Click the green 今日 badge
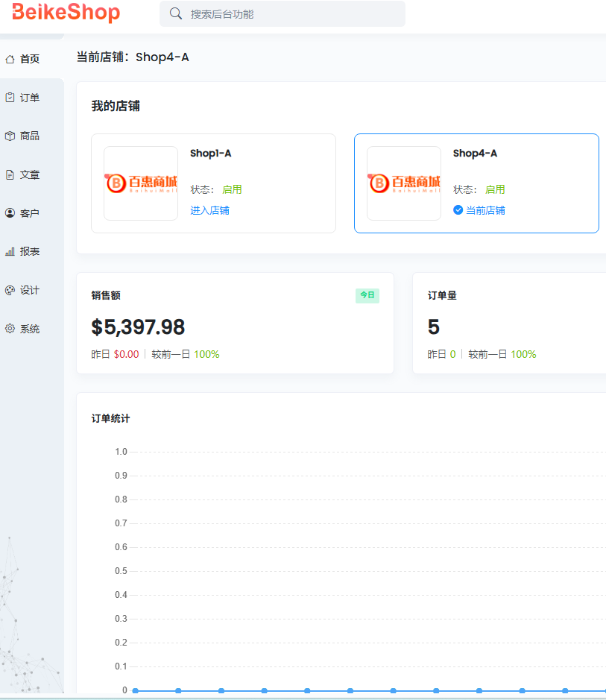The height and width of the screenshot is (700, 606). pyautogui.click(x=367, y=295)
